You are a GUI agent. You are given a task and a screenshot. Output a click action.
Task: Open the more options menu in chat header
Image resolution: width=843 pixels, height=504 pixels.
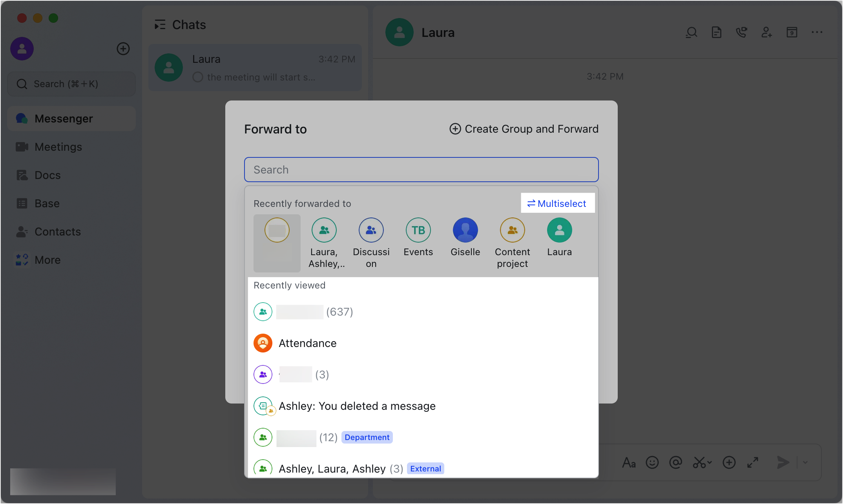[817, 33]
